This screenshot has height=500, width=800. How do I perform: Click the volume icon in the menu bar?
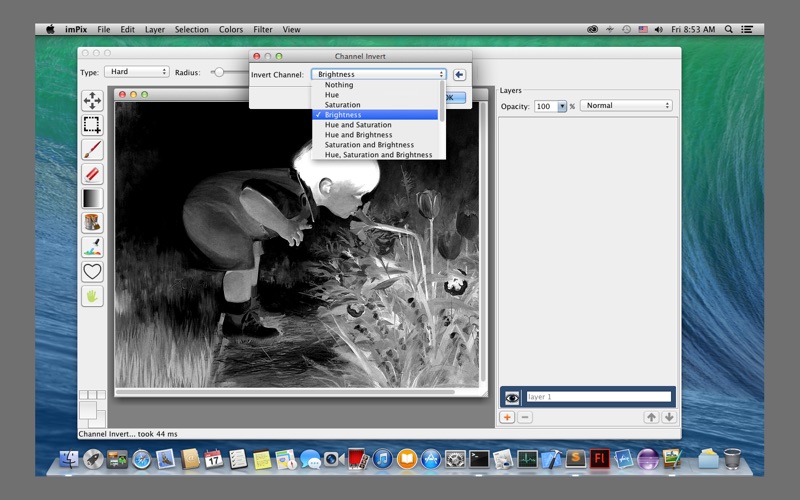point(659,30)
